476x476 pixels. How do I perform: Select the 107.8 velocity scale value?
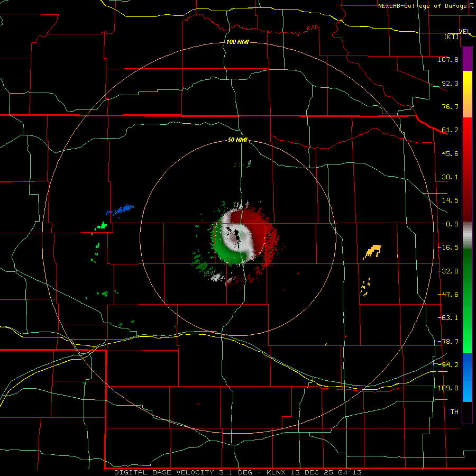[448, 59]
